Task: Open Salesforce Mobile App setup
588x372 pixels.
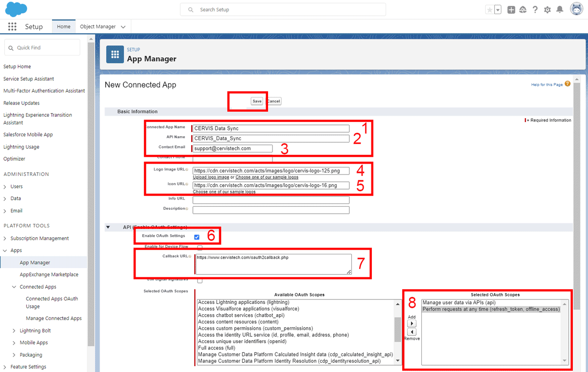Action: click(x=28, y=134)
